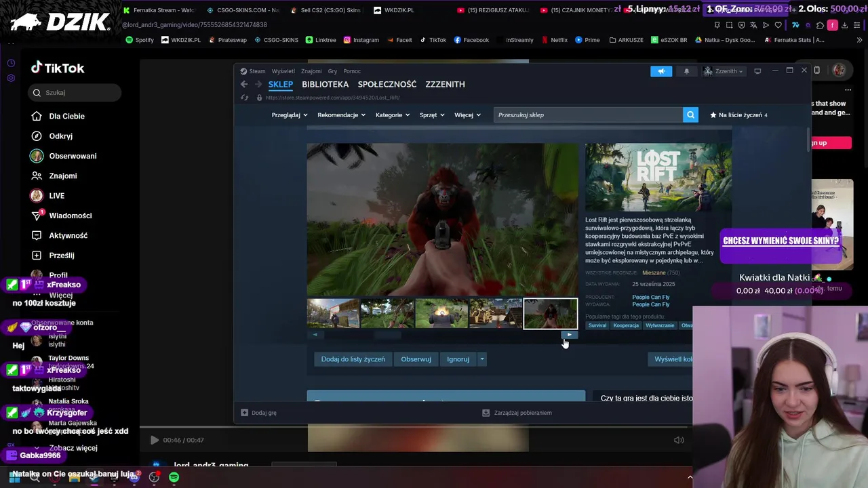Switch to the SPOŁECZNOŚĆ tab
868x488 pixels.
coord(387,84)
